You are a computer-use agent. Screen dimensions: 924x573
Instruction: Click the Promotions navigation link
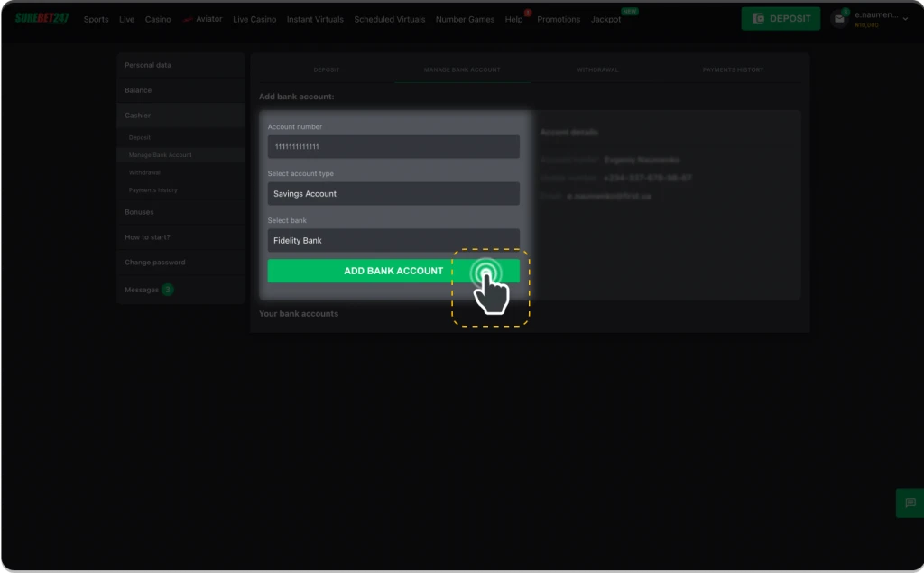[x=559, y=19]
